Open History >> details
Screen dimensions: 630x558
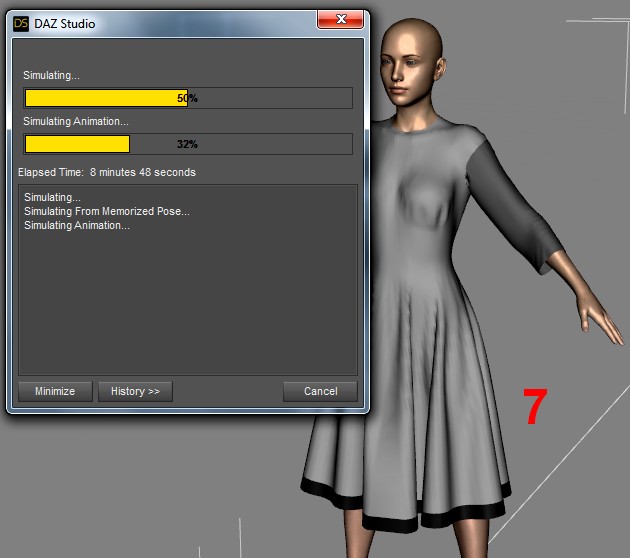(x=135, y=391)
